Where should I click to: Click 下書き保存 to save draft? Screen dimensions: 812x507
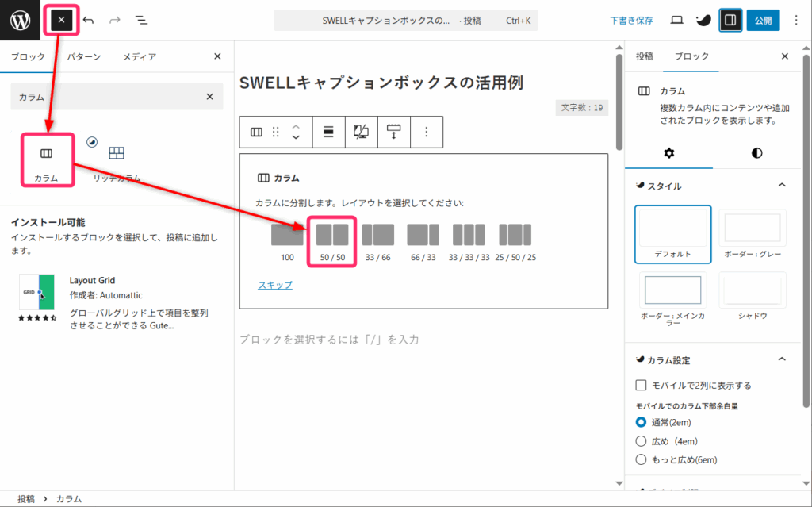pos(631,20)
